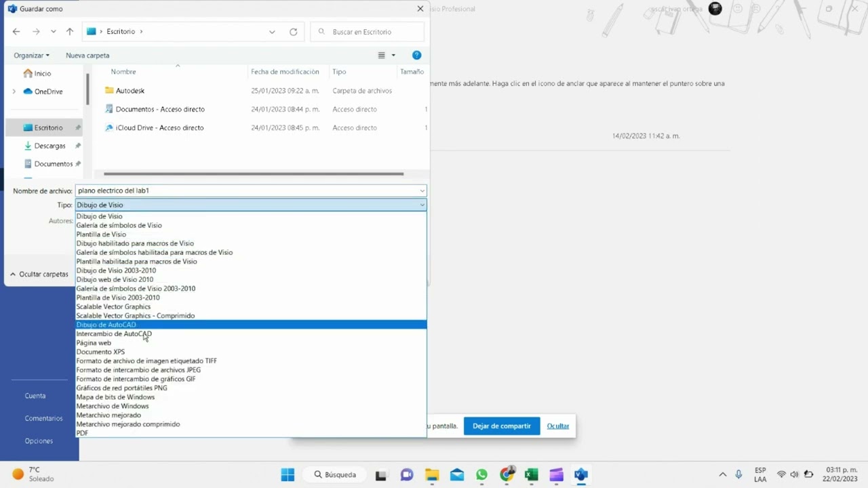Viewport: 868px width, 488px height.
Task: Expand the file name history dropdown
Action: point(422,190)
